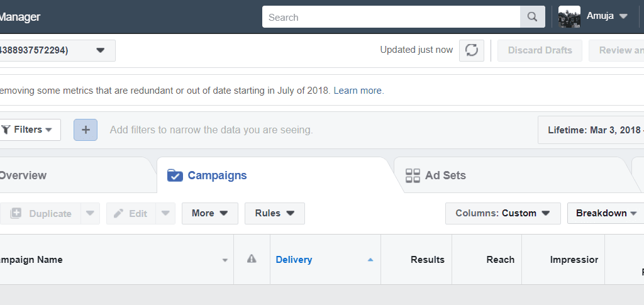The height and width of the screenshot is (305, 644).
Task: Expand the More dropdown menu
Action: point(210,213)
